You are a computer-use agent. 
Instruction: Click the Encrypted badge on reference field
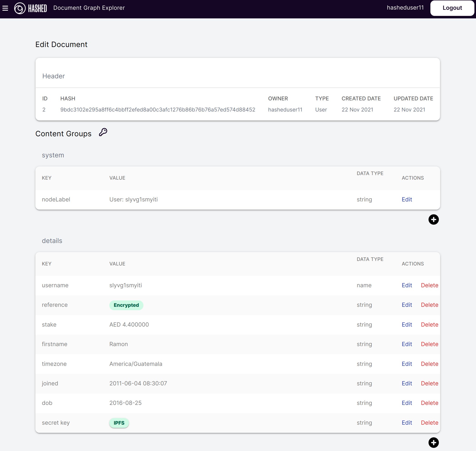126,305
